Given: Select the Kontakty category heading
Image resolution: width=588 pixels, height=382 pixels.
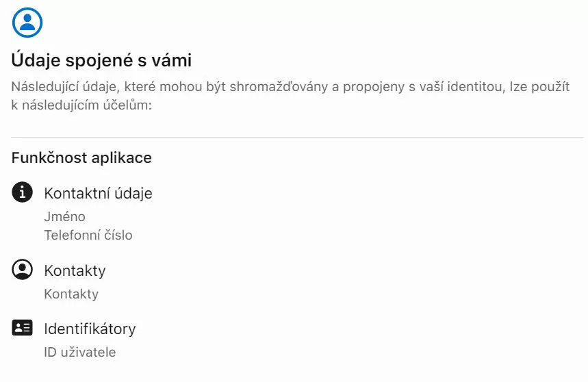Looking at the screenshot, I should point(75,270).
